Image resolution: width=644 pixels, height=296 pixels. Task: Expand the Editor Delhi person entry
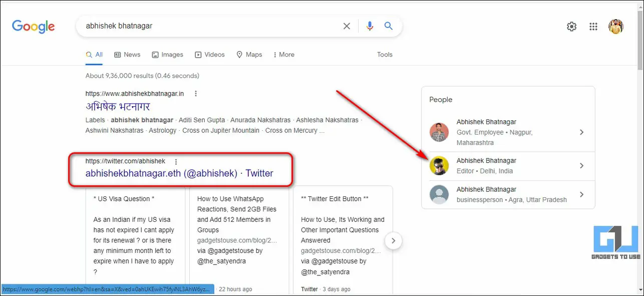[581, 166]
